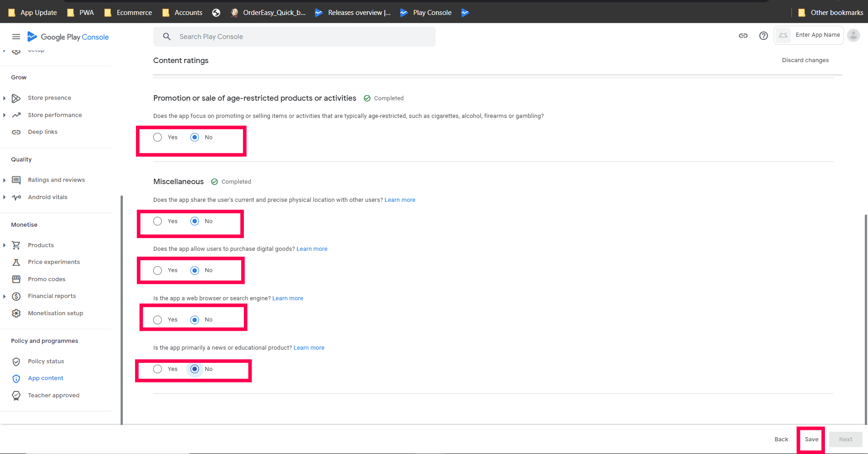Expand the Store performance section arrow

[x=4, y=115]
